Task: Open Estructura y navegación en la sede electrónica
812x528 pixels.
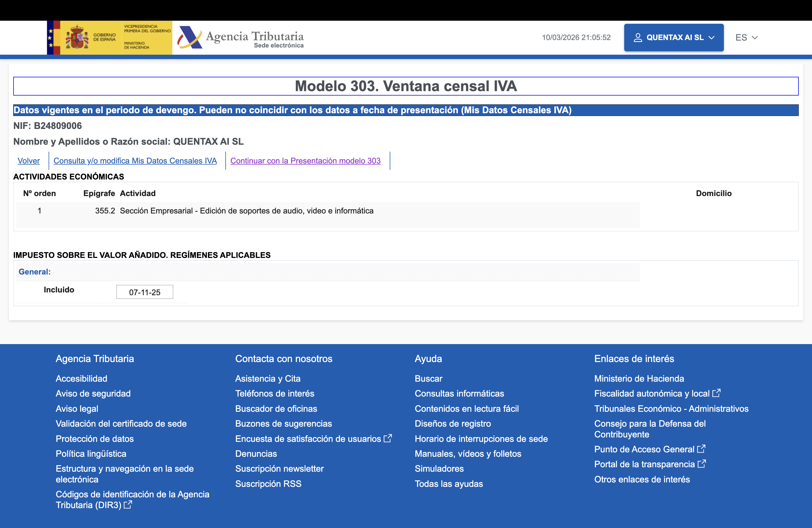Action: (x=125, y=474)
